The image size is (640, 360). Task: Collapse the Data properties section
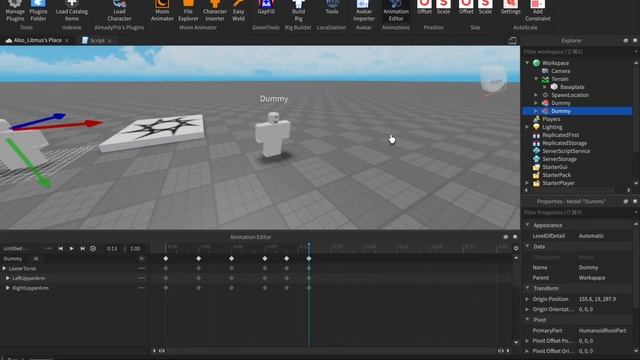pos(527,246)
